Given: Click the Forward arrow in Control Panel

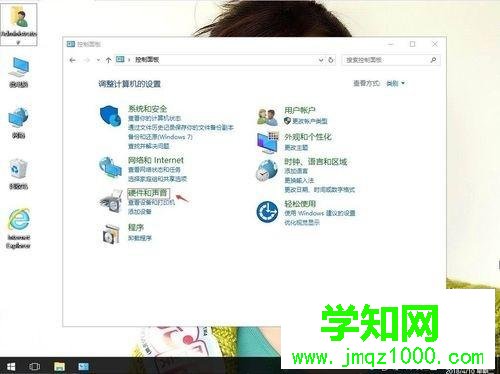Looking at the screenshot, I should tap(87, 60).
